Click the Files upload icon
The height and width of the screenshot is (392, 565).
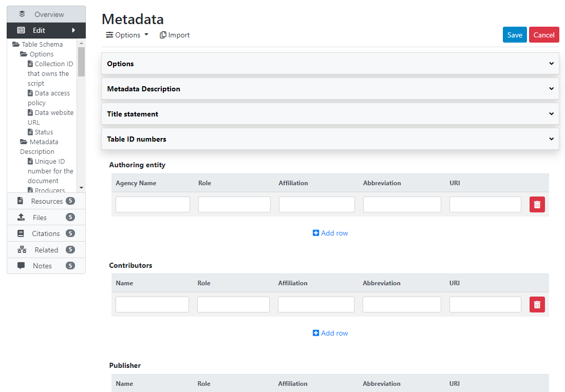[21, 217]
